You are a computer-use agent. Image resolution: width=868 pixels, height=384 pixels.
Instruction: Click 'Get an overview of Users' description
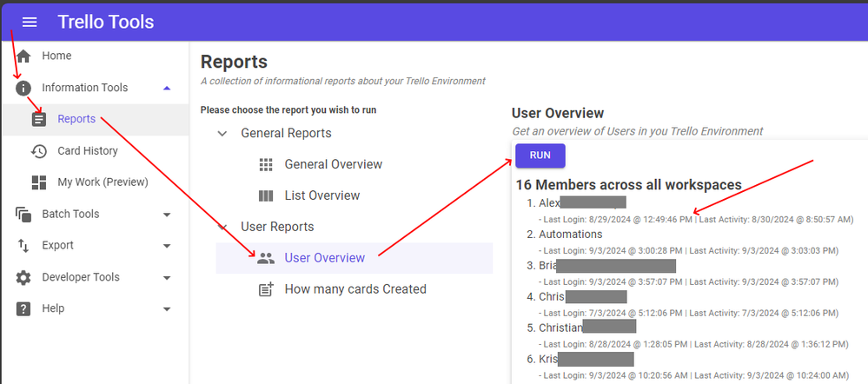(x=637, y=131)
